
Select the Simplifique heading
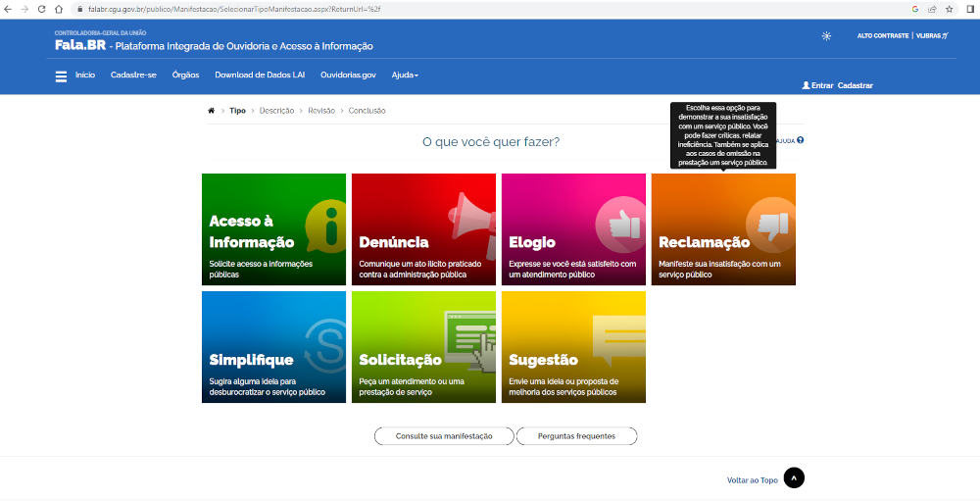point(251,360)
